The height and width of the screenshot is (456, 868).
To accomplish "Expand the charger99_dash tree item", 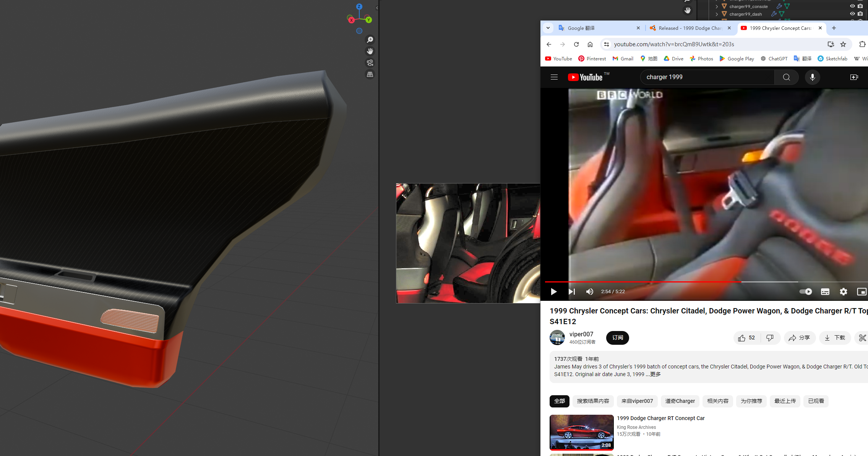I will (717, 14).
